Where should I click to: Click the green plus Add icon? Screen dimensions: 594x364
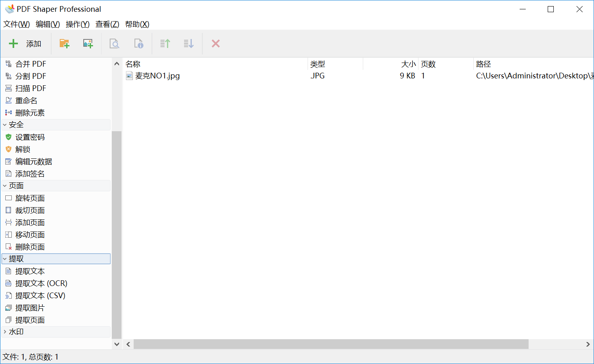(x=13, y=43)
